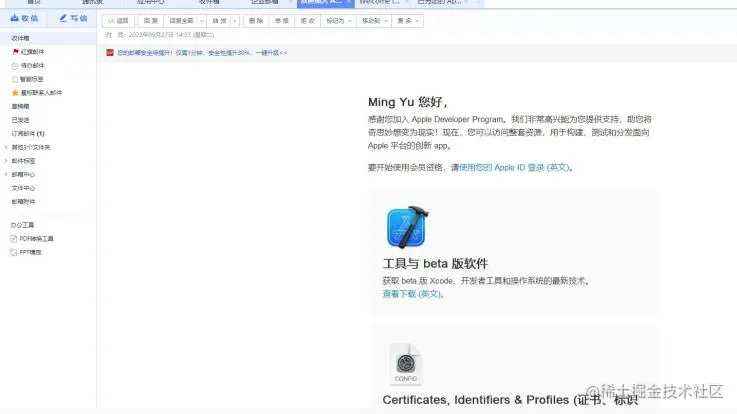Open the 回复全部 dropdown arrow
This screenshot has width=737, height=414.
(202, 21)
